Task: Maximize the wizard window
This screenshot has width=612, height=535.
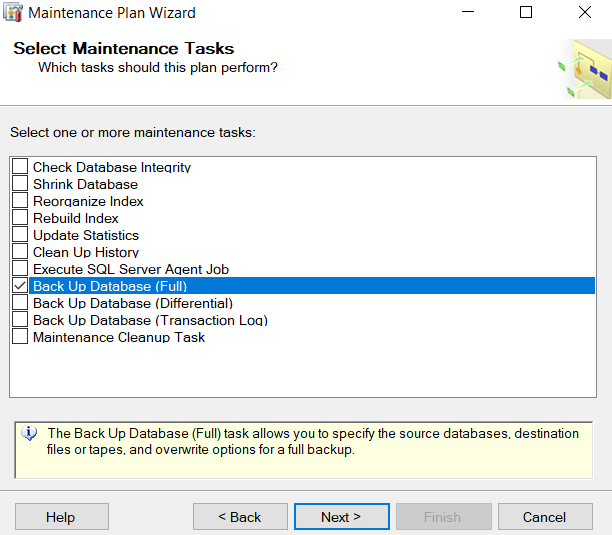Action: coord(526,13)
